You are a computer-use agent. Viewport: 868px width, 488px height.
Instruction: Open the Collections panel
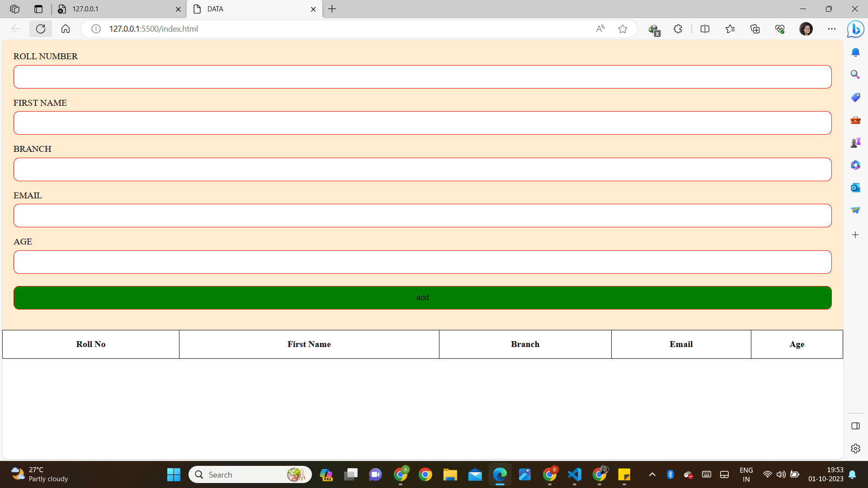[755, 28]
